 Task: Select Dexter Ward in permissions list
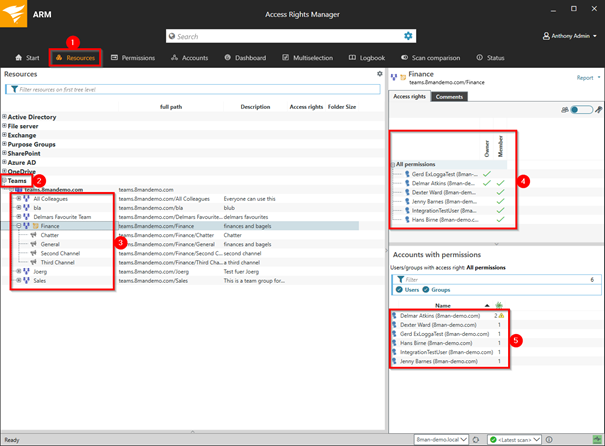(x=443, y=192)
